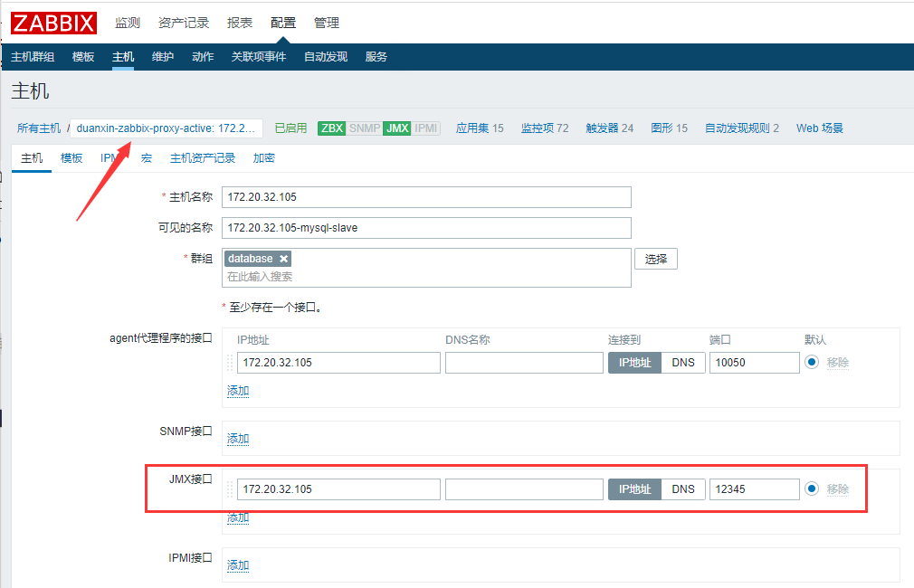Go to 模板 in the blue submenu bar
The height and width of the screenshot is (588, 914).
[x=83, y=56]
